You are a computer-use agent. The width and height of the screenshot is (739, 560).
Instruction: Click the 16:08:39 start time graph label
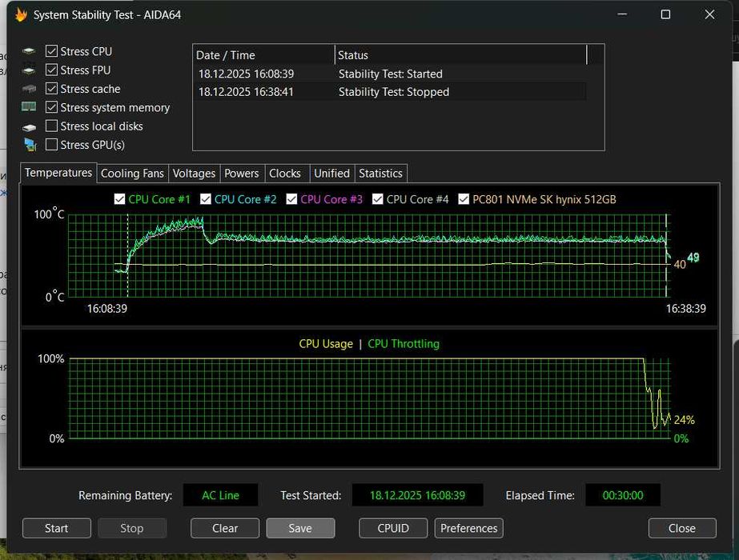pyautogui.click(x=107, y=309)
